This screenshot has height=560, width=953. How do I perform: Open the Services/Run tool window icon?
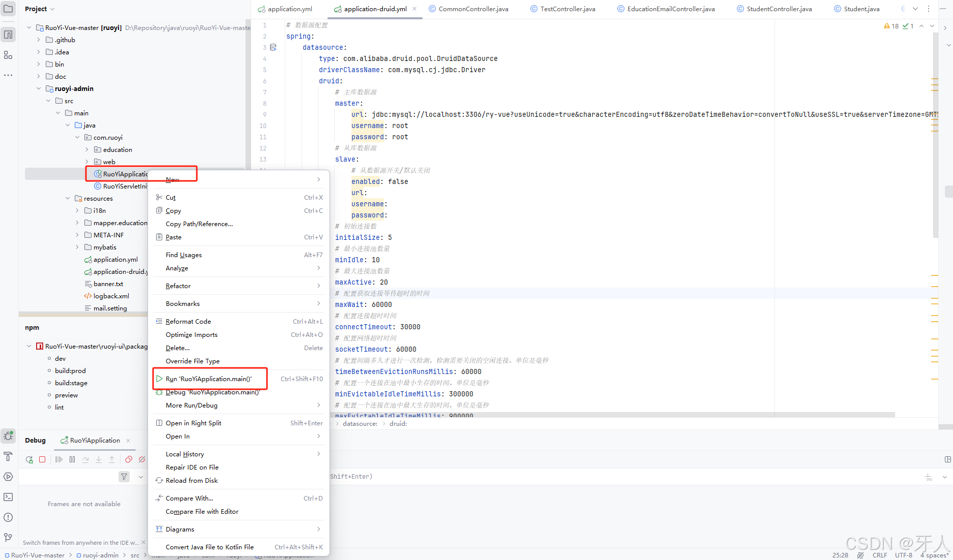click(8, 477)
